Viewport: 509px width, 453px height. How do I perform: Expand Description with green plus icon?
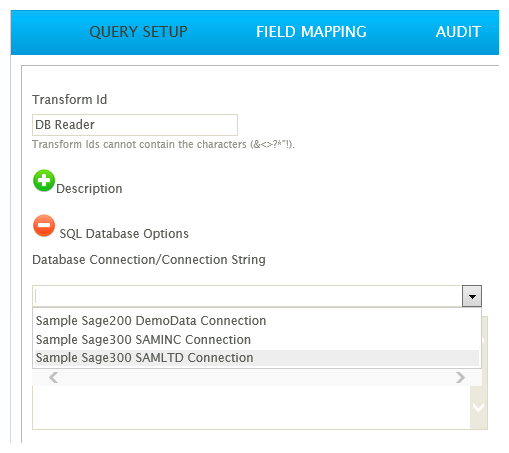pyautogui.click(x=44, y=180)
